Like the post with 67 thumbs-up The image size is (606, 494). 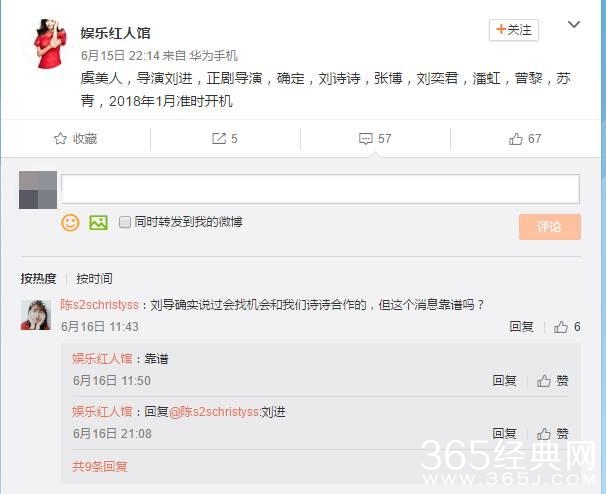click(516, 139)
